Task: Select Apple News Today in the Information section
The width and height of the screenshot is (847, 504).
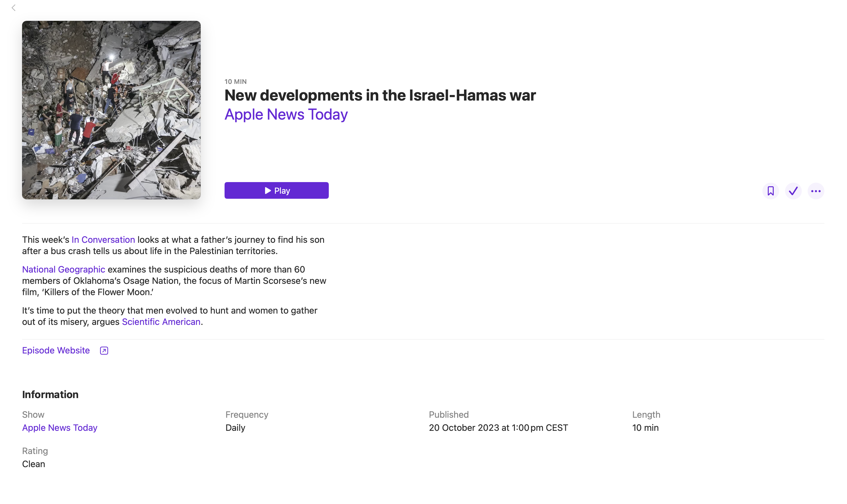Action: (60, 428)
